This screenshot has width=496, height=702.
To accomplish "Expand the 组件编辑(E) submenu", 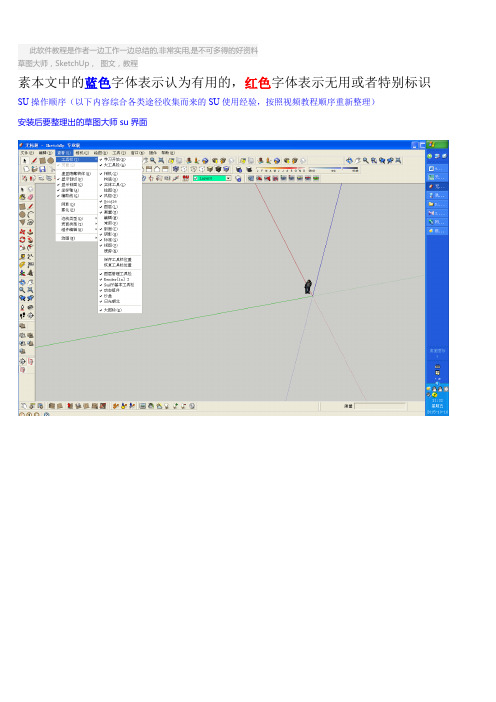I will coord(77,230).
